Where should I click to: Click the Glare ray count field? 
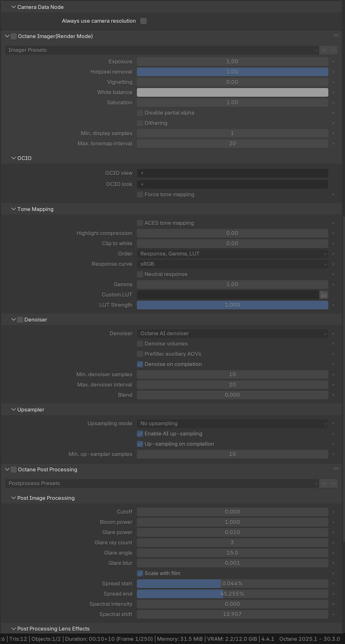[232, 542]
